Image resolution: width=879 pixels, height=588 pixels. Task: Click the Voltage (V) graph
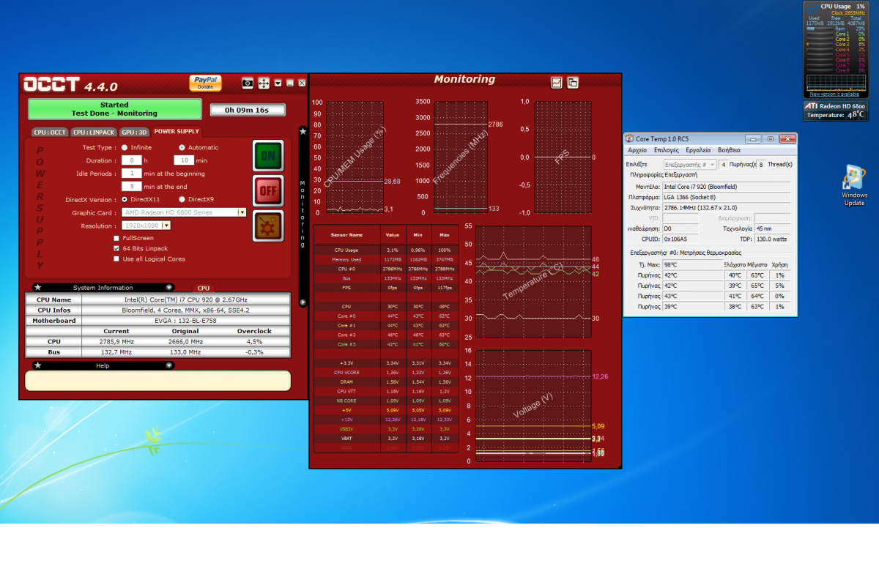coord(533,405)
